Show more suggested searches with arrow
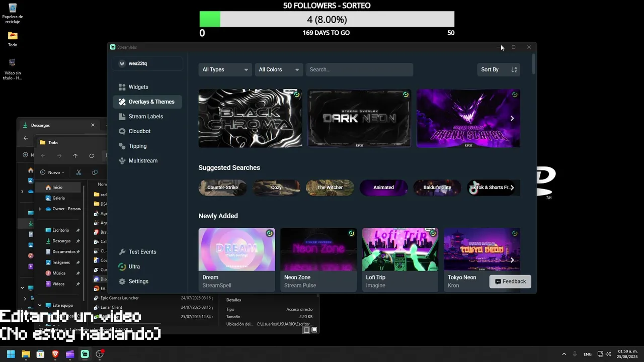Screen dimensions: 644x362 [512, 188]
